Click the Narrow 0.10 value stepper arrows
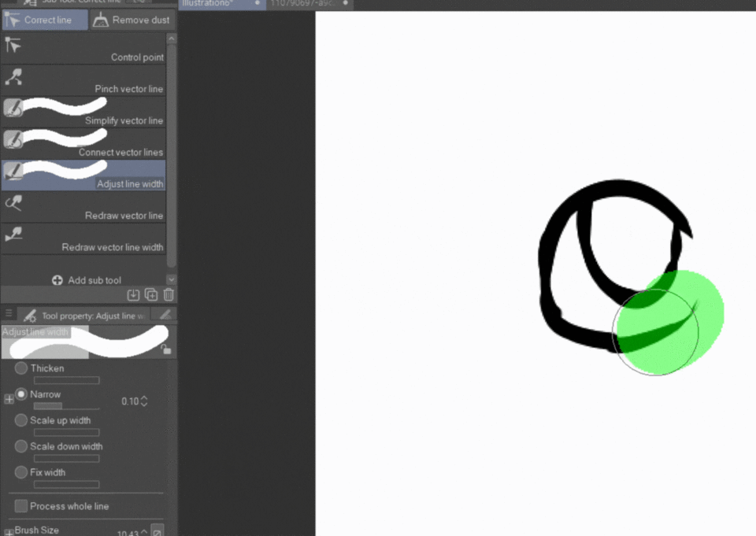Image resolution: width=756 pixels, height=536 pixels. click(143, 401)
